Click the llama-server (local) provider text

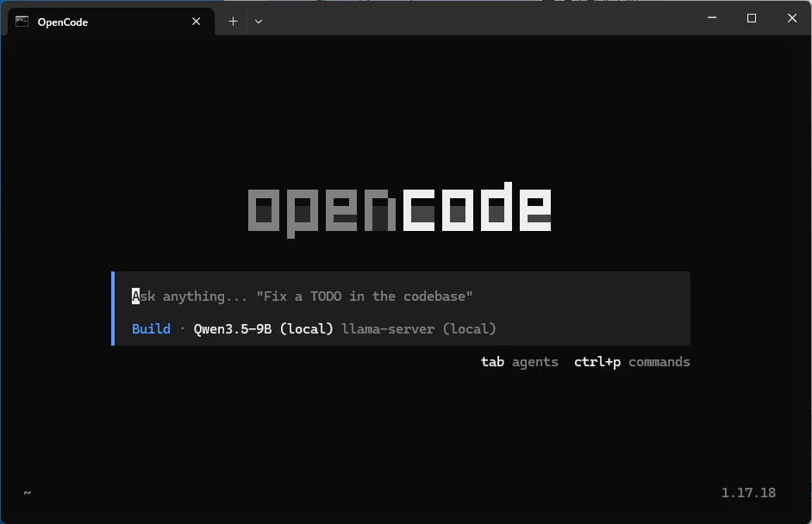pos(419,329)
